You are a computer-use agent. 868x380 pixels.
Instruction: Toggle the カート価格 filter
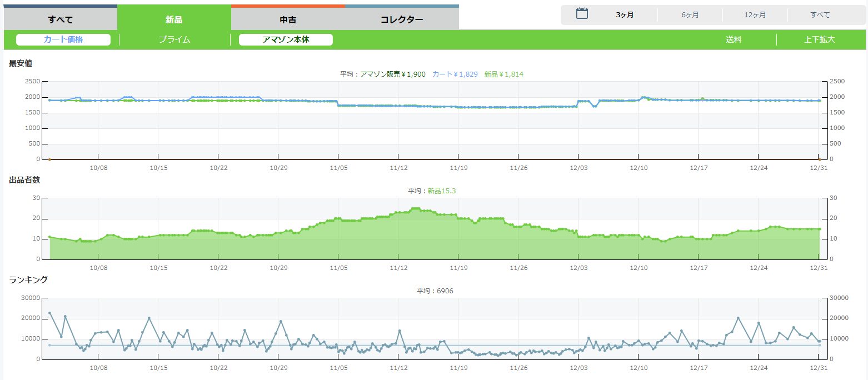point(63,39)
